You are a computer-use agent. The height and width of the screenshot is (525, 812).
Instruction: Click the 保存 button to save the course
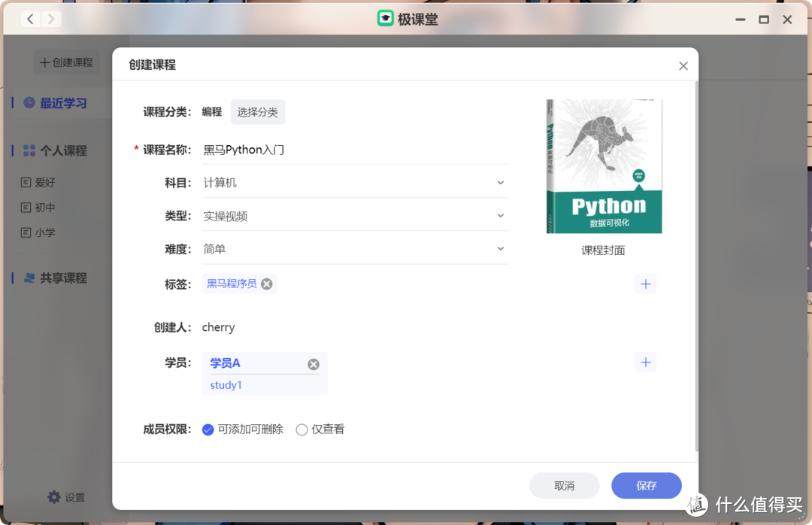pyautogui.click(x=646, y=485)
